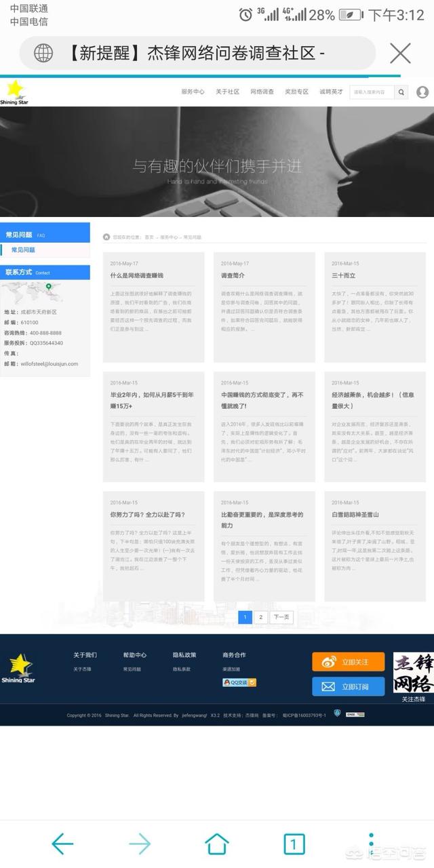Focus the site search input field
Image resolution: width=434 pixels, height=868 pixels.
(x=372, y=92)
